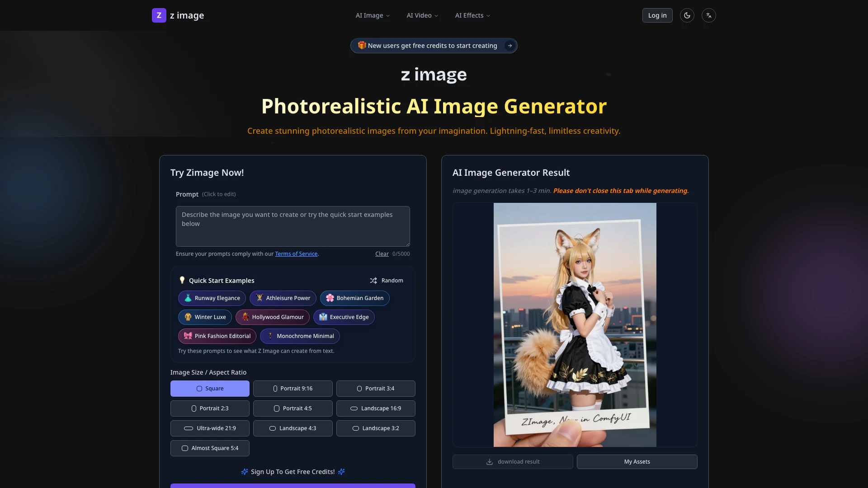Screen dimensions: 868x488
Task: Open the Terms of Service link
Action: click(296, 254)
